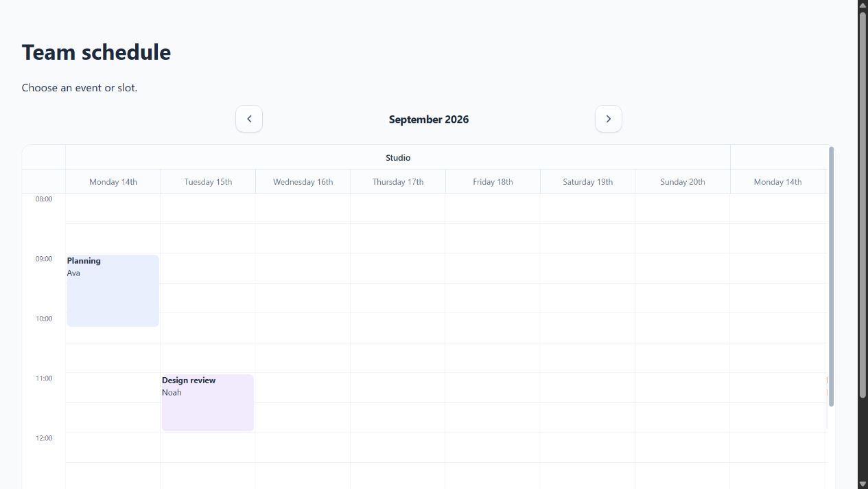The image size is (868, 489).
Task: Click the 11:00 time label
Action: [x=44, y=378]
